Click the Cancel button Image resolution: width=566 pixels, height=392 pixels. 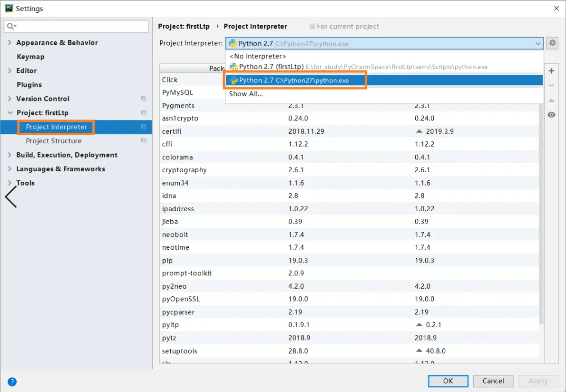493,381
